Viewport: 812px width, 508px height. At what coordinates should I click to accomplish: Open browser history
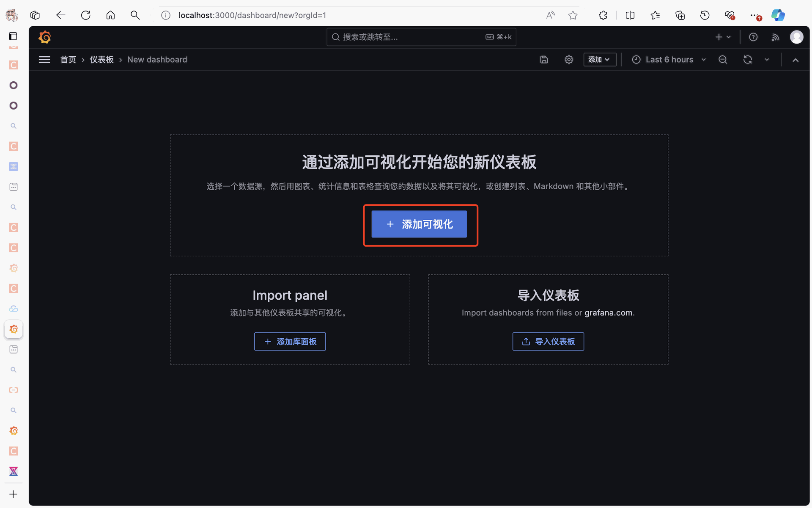point(705,15)
